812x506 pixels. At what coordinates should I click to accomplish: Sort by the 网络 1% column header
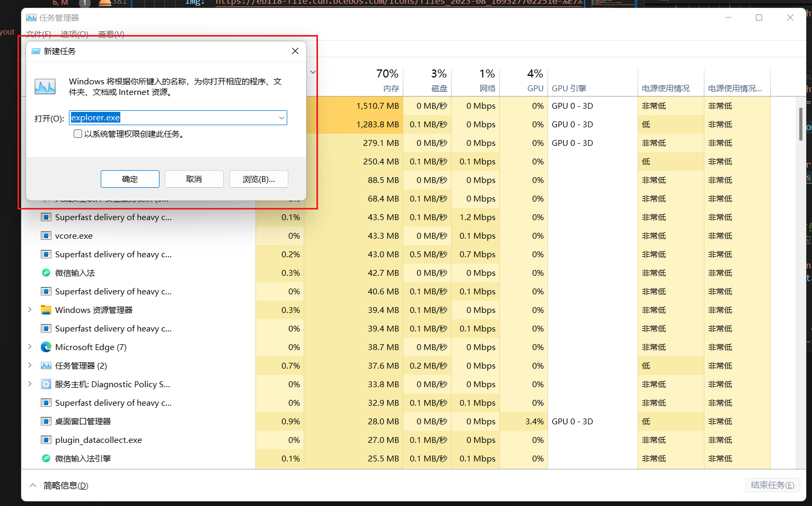[475, 81]
